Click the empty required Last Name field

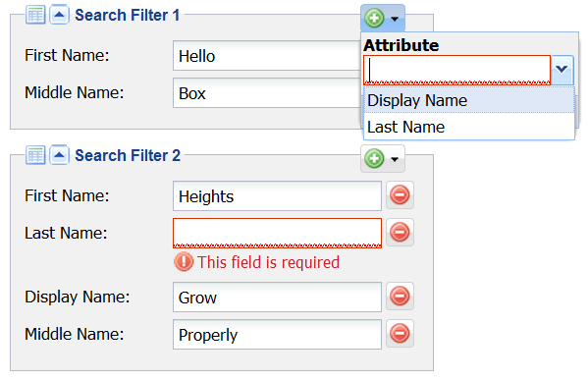coord(277,233)
